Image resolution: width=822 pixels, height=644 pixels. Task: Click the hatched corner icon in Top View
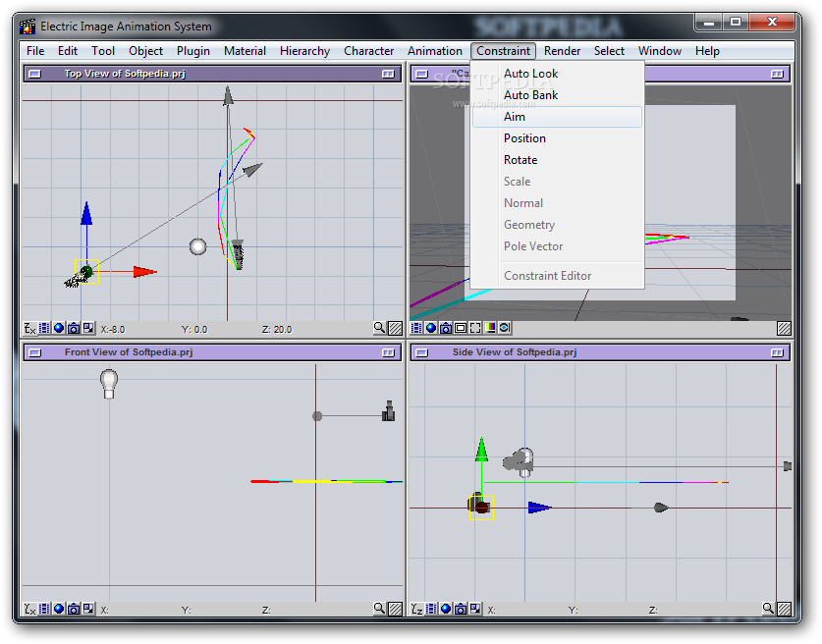[x=396, y=329]
